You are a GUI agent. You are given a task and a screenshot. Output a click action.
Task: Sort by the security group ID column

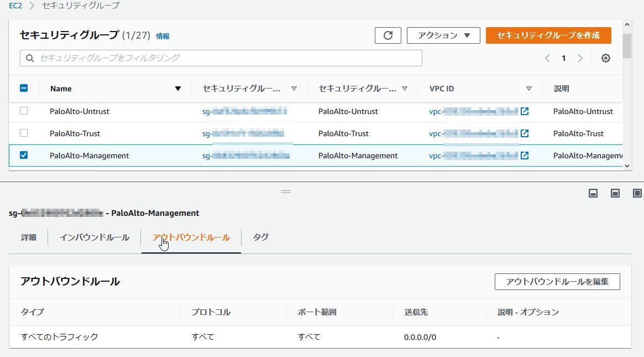(294, 89)
